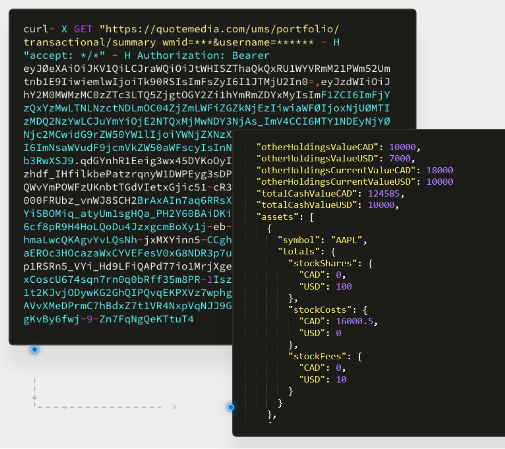Screen dimensions: 505x449
Task: Click the blue dot below the curl panel
Action: click(35, 349)
